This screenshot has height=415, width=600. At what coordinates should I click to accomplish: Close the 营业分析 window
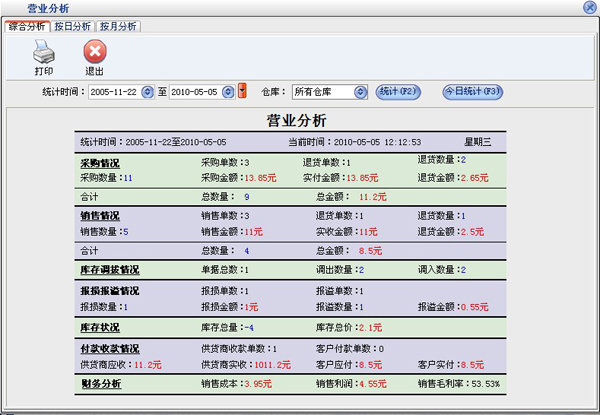click(x=589, y=7)
